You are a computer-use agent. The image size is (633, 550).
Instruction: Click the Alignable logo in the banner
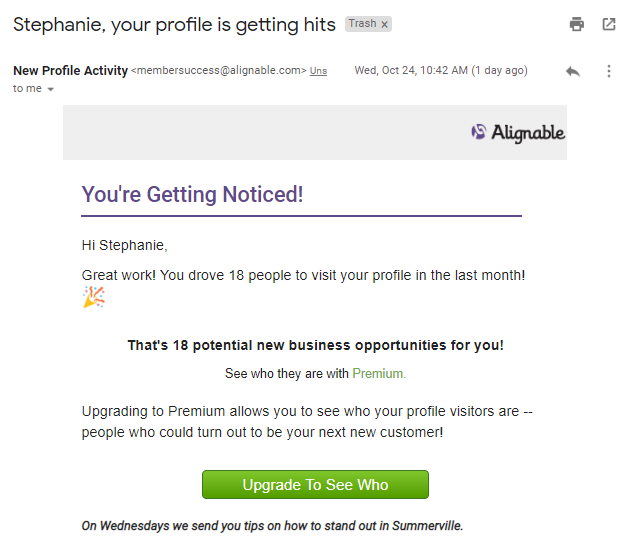click(518, 133)
